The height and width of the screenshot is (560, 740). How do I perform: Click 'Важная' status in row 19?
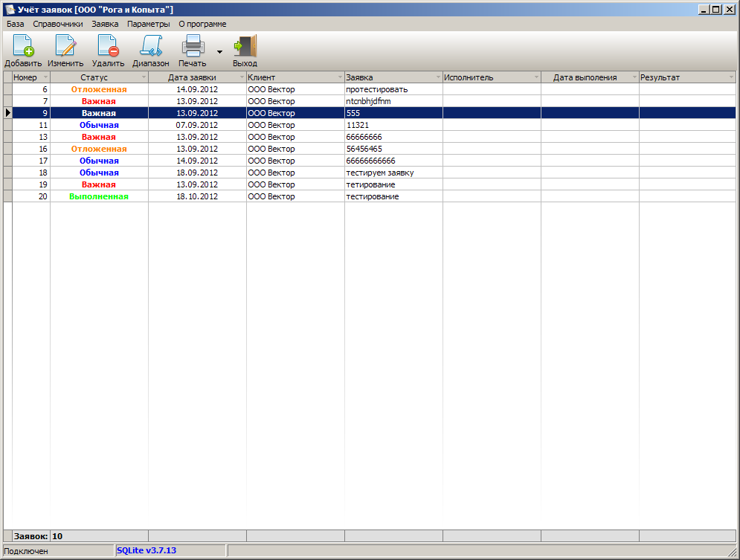[99, 184]
